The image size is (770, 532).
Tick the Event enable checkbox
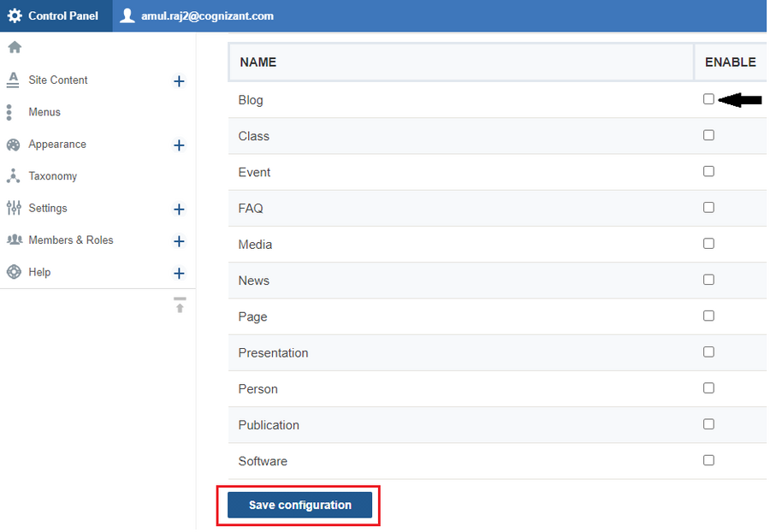[708, 171]
